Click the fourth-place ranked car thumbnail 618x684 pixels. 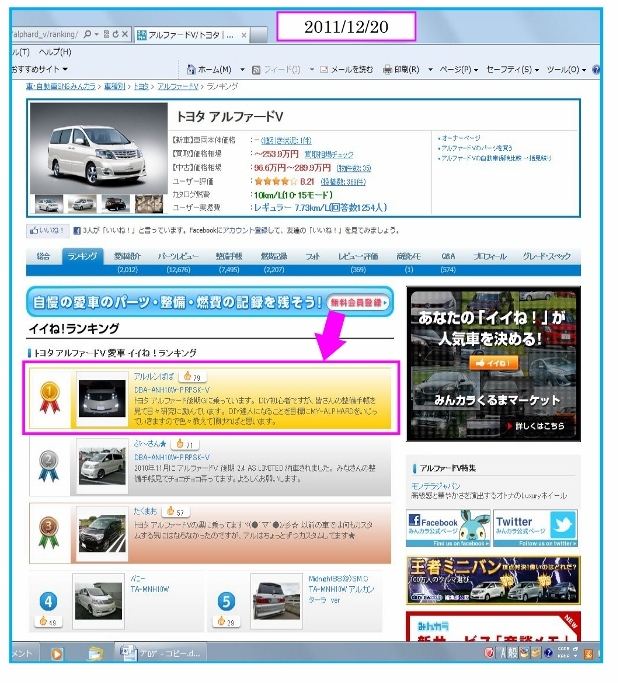[x=99, y=601]
